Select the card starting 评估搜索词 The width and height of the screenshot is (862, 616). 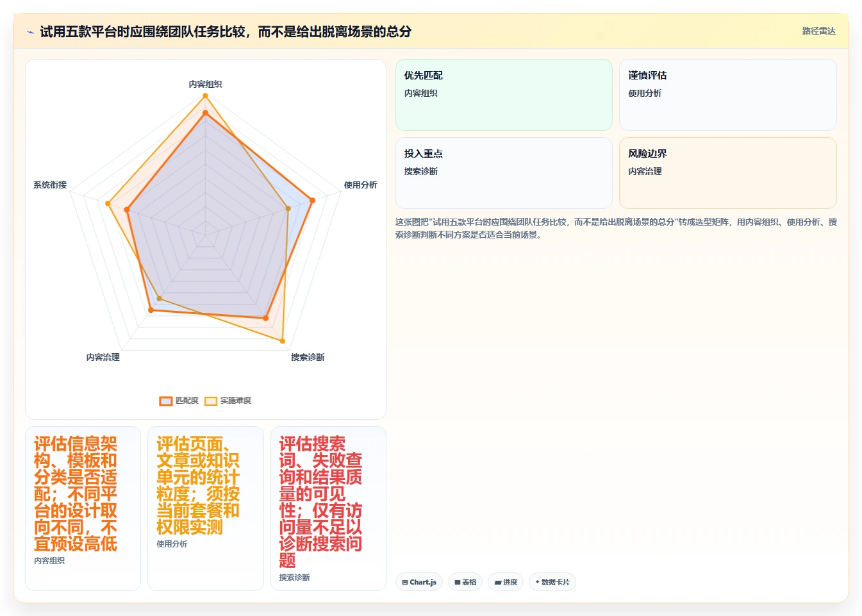(x=328, y=508)
